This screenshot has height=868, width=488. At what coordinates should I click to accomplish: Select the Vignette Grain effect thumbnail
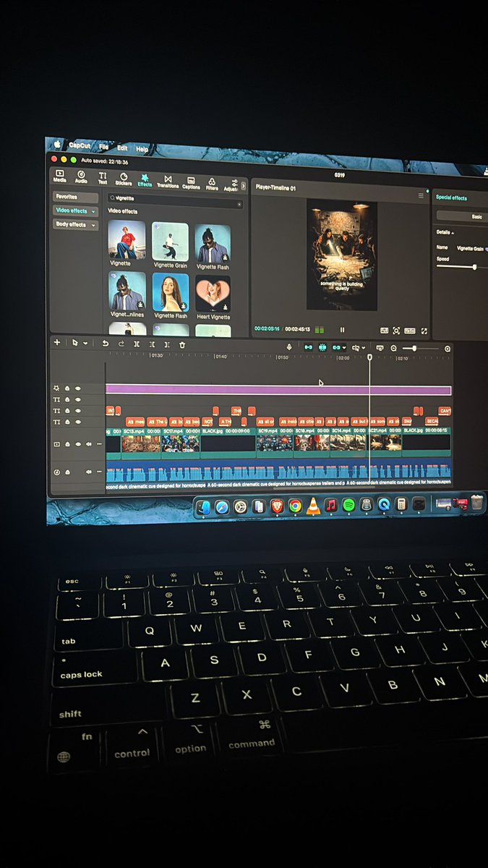170,242
